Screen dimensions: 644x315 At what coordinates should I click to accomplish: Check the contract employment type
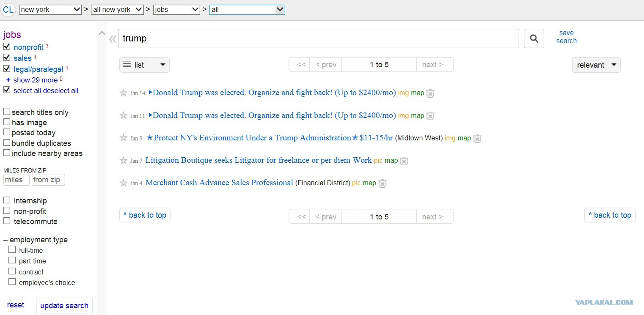[12, 271]
